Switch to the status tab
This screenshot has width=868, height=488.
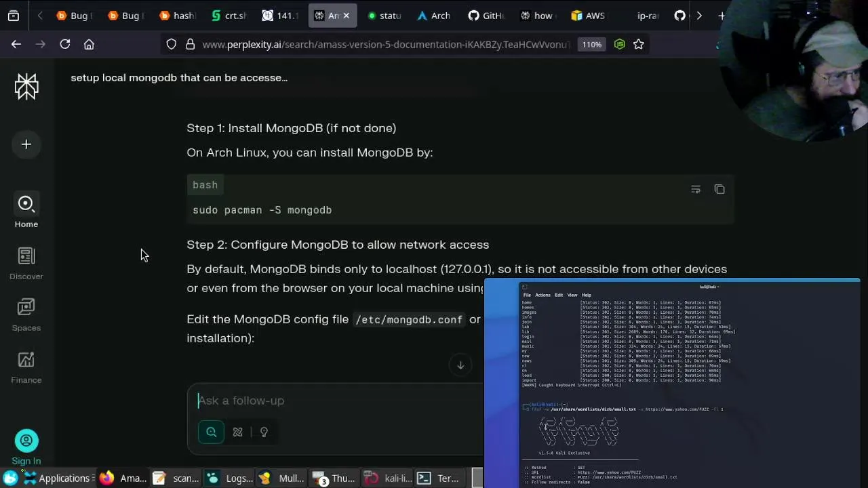384,16
